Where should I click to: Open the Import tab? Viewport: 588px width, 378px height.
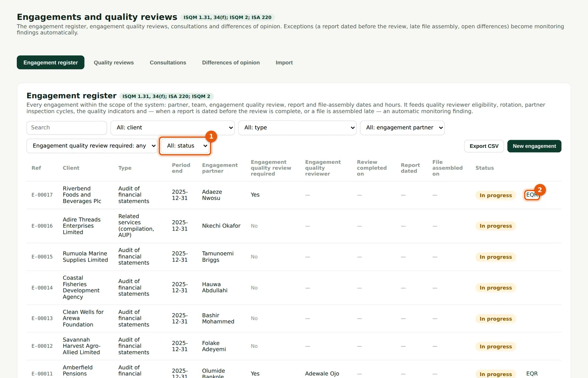tap(284, 63)
